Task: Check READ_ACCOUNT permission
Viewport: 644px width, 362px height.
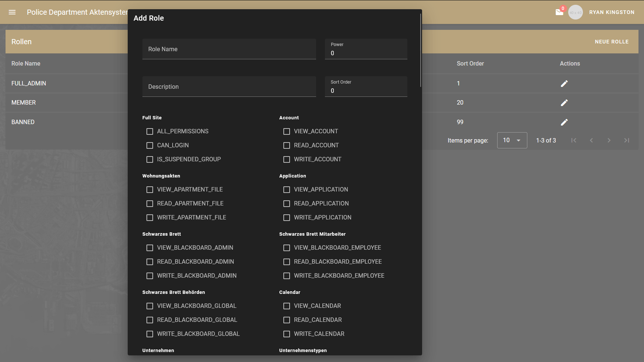Action: click(287, 145)
